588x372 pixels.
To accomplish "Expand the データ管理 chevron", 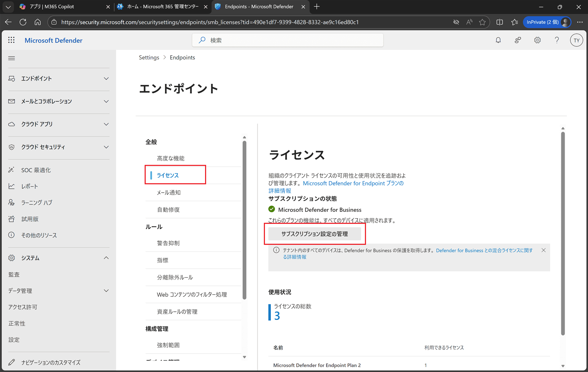I will coord(106,291).
